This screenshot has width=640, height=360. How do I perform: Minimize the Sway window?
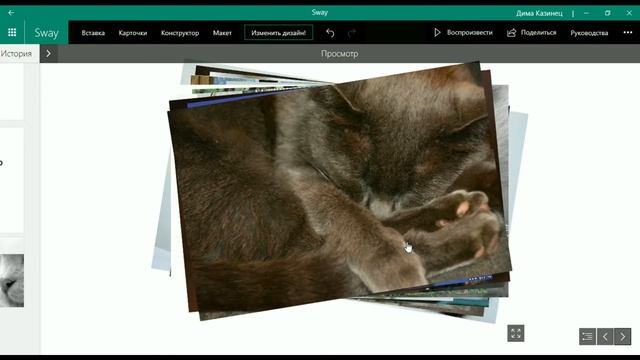point(586,13)
